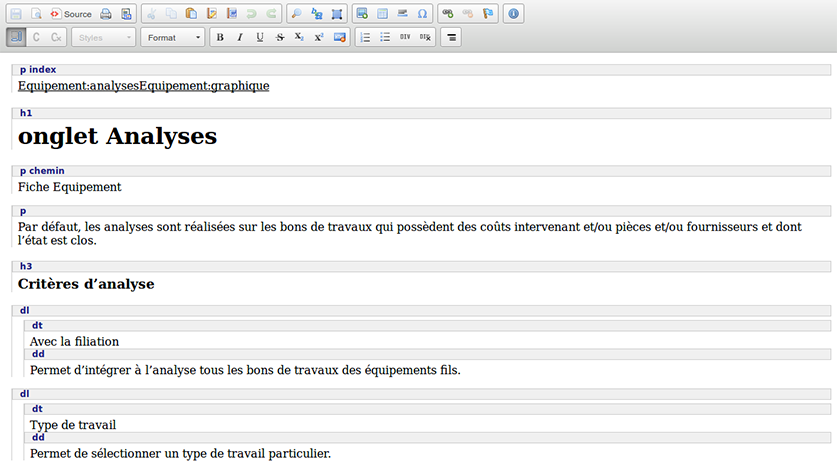Switch to Source view

71,14
